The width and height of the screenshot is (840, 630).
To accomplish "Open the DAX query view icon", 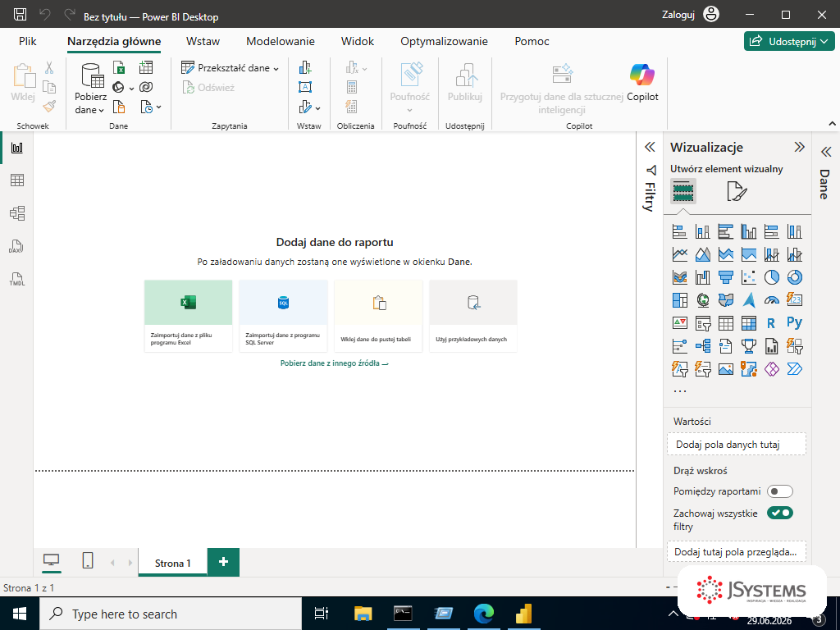I will point(17,246).
